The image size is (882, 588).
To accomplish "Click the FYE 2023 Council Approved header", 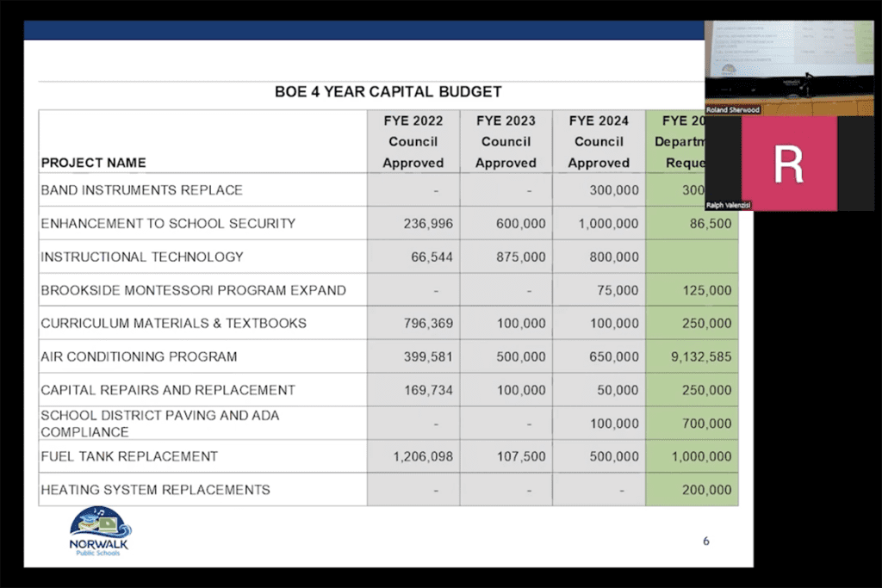I will pyautogui.click(x=506, y=142).
